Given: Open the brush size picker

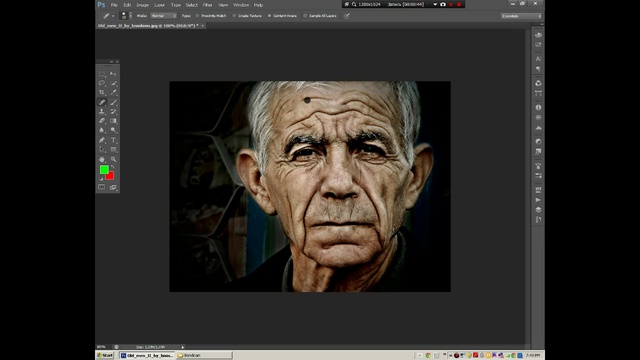Looking at the screenshot, I should click(x=125, y=16).
